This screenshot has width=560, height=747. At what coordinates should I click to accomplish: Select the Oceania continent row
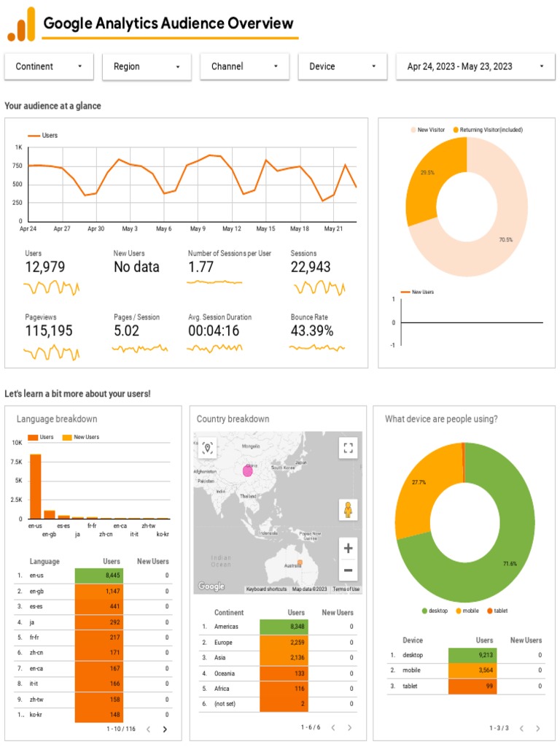[278, 673]
